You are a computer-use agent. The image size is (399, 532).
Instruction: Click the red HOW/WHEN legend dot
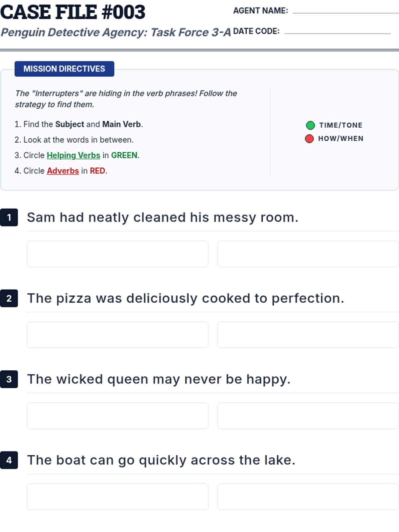click(309, 139)
